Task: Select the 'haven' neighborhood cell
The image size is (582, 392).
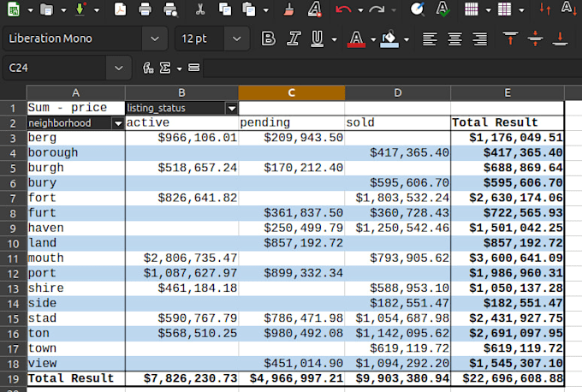Action: click(75, 228)
